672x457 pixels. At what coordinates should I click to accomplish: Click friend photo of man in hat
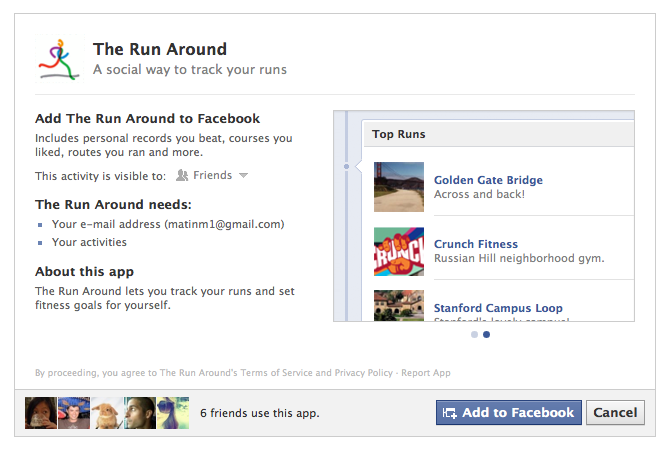click(x=74, y=413)
